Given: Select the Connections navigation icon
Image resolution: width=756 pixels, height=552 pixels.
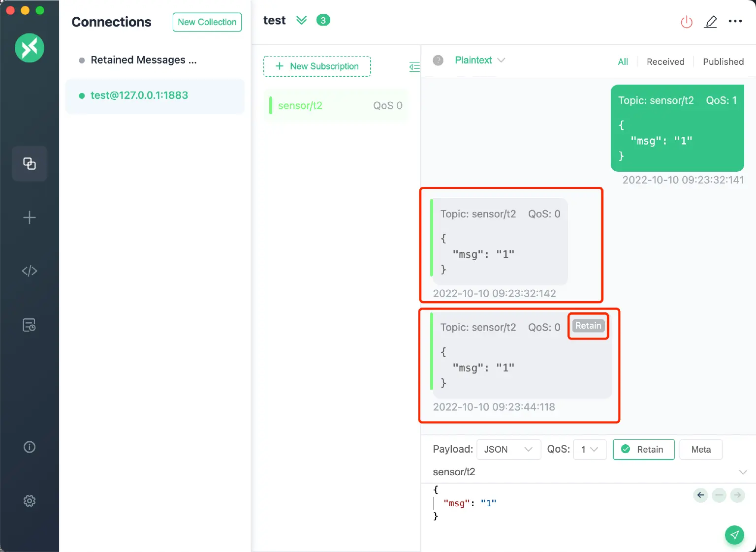Looking at the screenshot, I should point(30,164).
